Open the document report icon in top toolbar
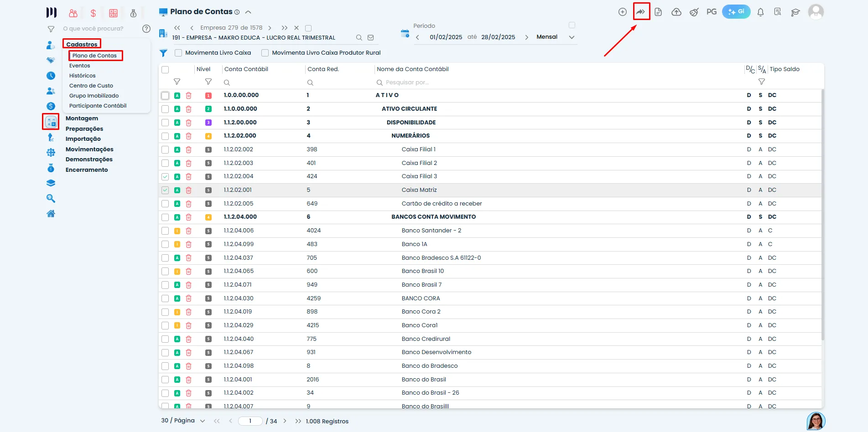The height and width of the screenshot is (432, 868). pos(658,12)
